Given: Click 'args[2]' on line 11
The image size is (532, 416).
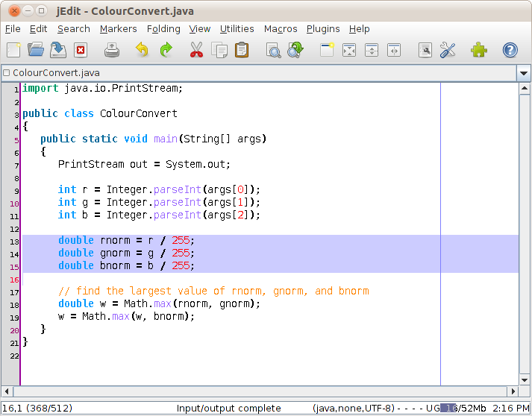Looking at the screenshot, I should [x=228, y=215].
